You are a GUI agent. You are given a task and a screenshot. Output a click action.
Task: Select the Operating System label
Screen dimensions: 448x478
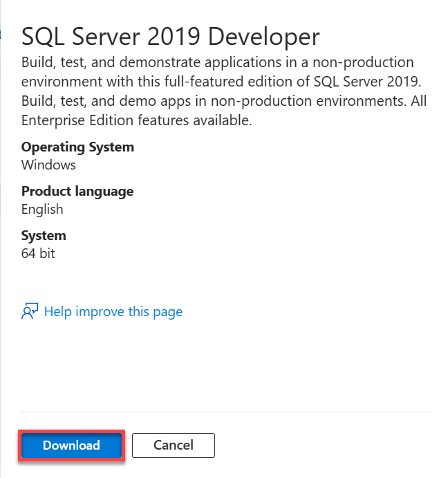pyautogui.click(x=77, y=147)
